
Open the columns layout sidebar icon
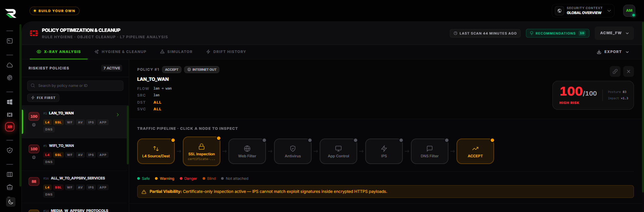[x=10, y=174]
